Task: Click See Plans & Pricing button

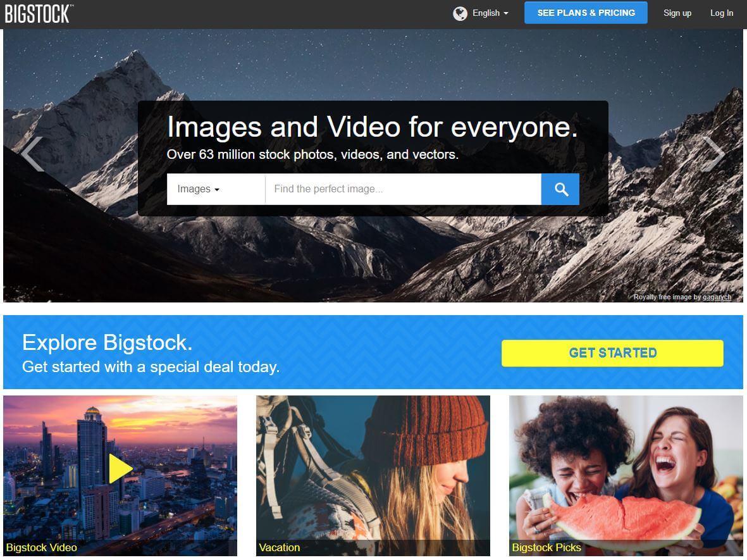Action: [x=586, y=13]
